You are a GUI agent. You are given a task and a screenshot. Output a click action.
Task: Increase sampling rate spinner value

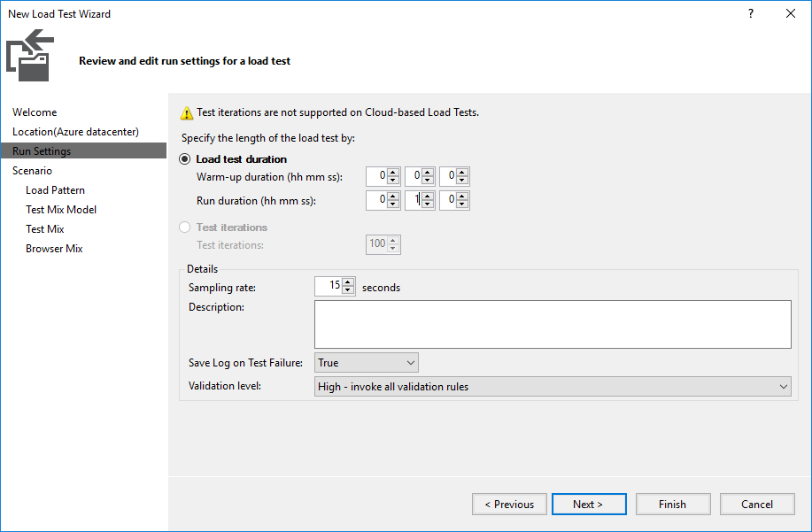[x=348, y=282]
